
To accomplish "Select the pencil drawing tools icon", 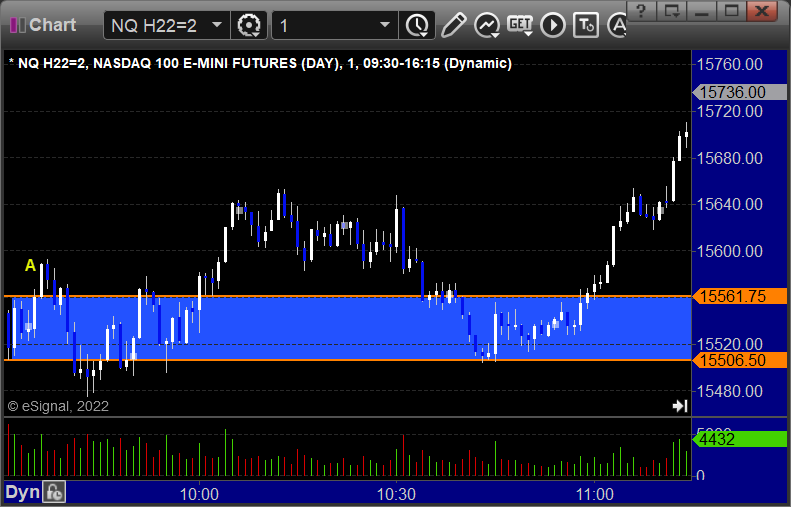I will tap(453, 25).
